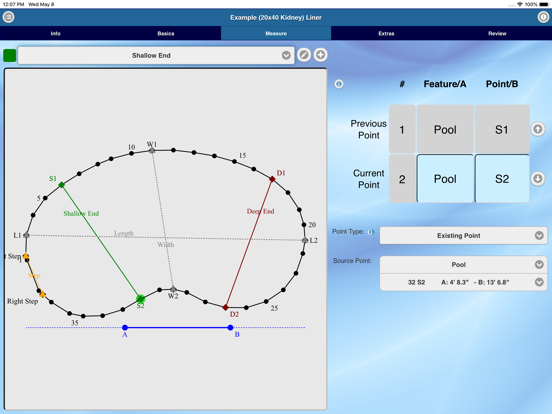Image resolution: width=552 pixels, height=414 pixels.
Task: Click the Length dimension label
Action: (x=124, y=233)
